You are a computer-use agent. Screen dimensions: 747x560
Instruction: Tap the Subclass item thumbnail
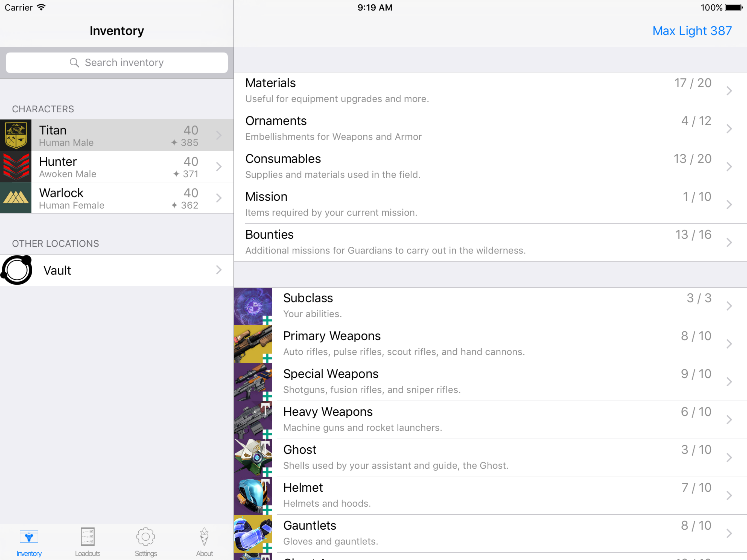point(253,306)
